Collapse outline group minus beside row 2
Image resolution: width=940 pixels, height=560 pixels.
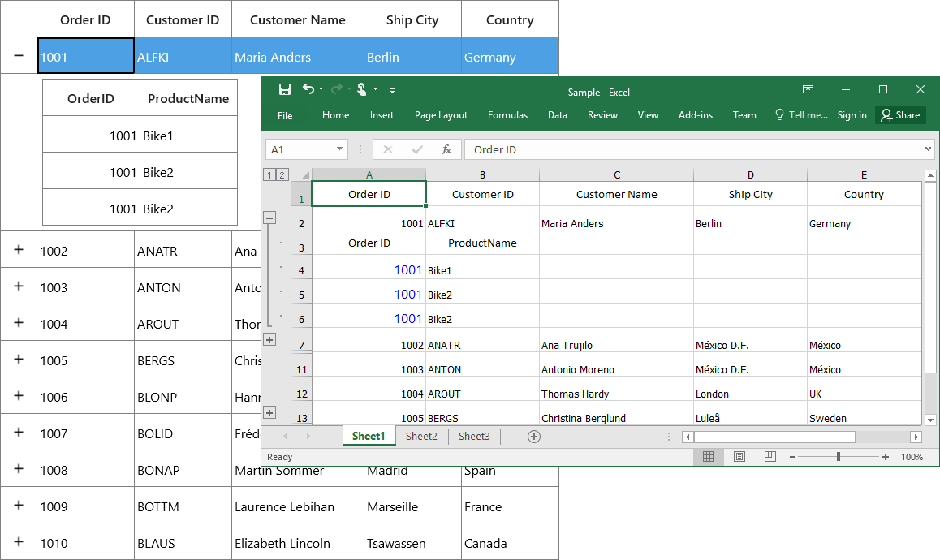click(269, 218)
